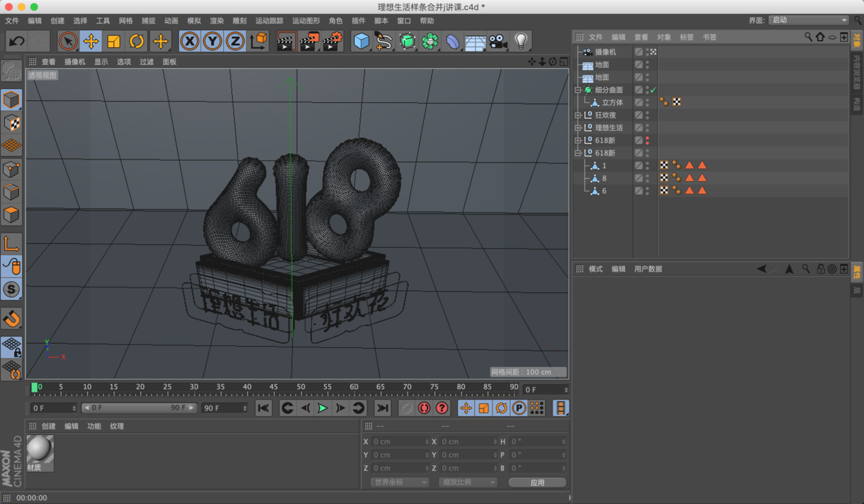Collapse the last 618新 group
The height and width of the screenshot is (504, 864).
(578, 153)
